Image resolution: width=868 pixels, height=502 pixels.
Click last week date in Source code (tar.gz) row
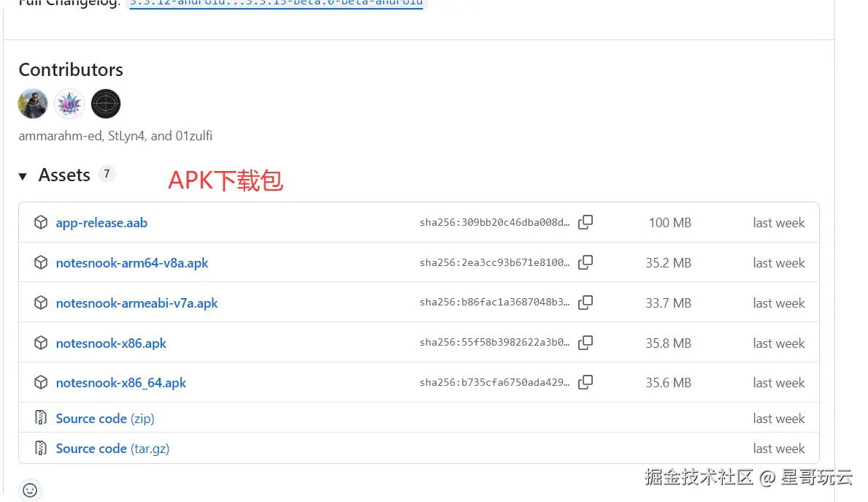click(x=778, y=448)
